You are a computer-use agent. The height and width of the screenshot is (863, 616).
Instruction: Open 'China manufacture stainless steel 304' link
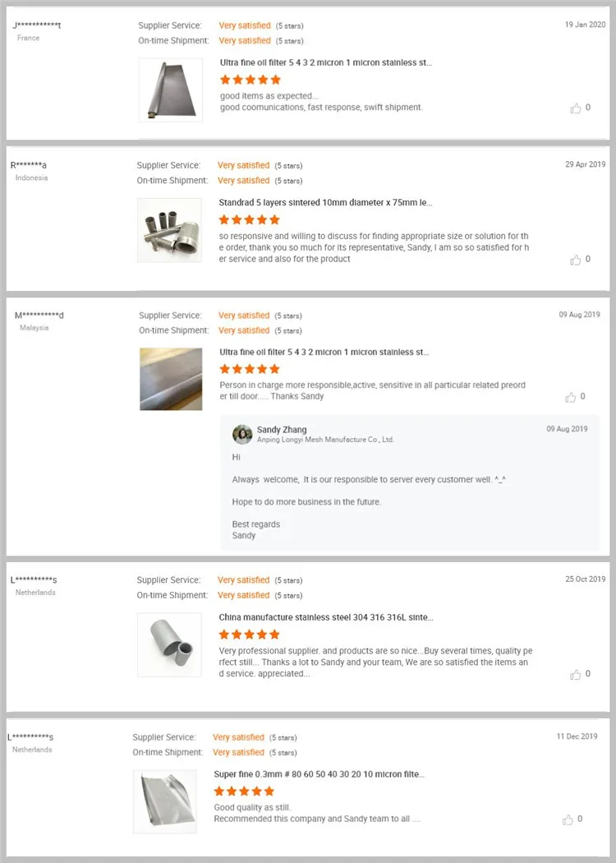325,617
